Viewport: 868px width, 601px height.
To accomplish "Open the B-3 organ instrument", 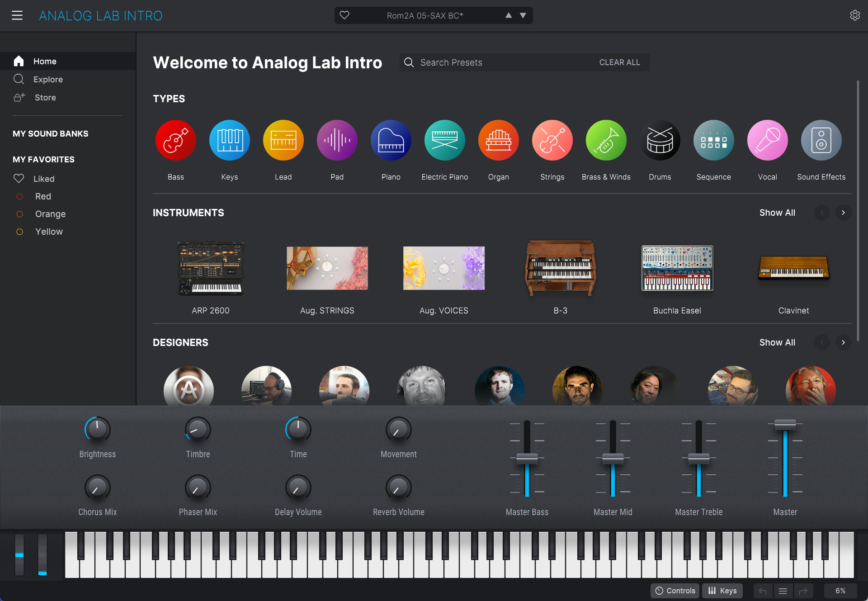I will point(561,268).
